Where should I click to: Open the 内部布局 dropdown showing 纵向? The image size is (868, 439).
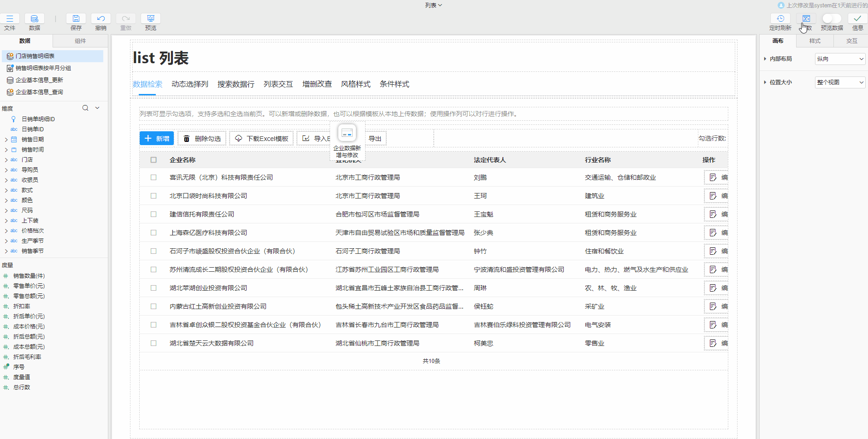pyautogui.click(x=840, y=59)
